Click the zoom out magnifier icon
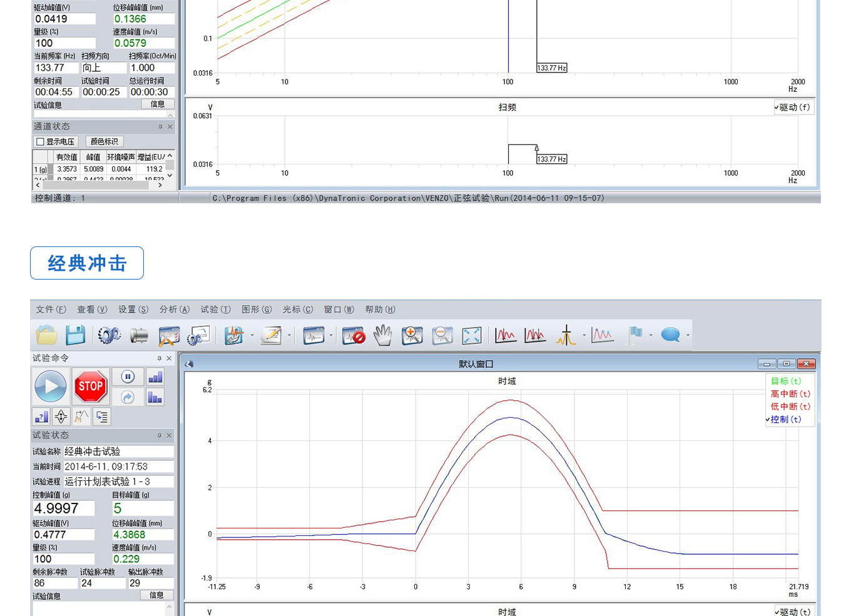Image resolution: width=851 pixels, height=616 pixels. point(442,335)
